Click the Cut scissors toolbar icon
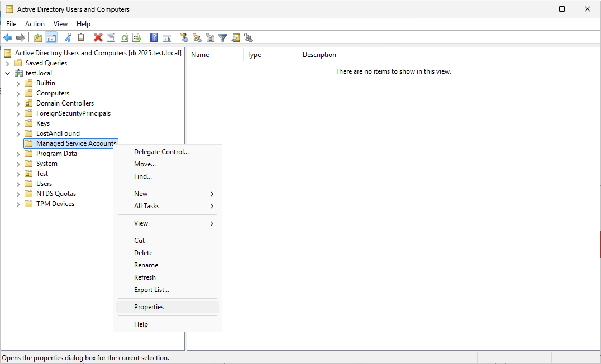This screenshot has width=601, height=364. [68, 37]
